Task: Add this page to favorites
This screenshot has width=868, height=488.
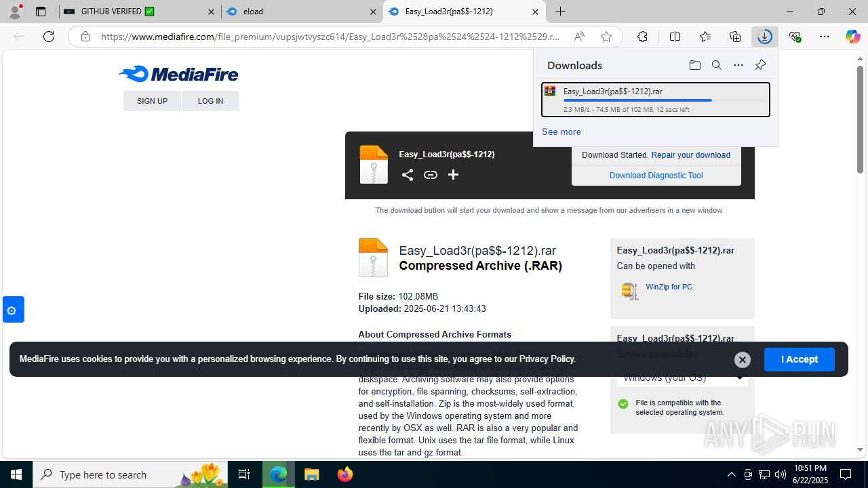Action: point(606,37)
